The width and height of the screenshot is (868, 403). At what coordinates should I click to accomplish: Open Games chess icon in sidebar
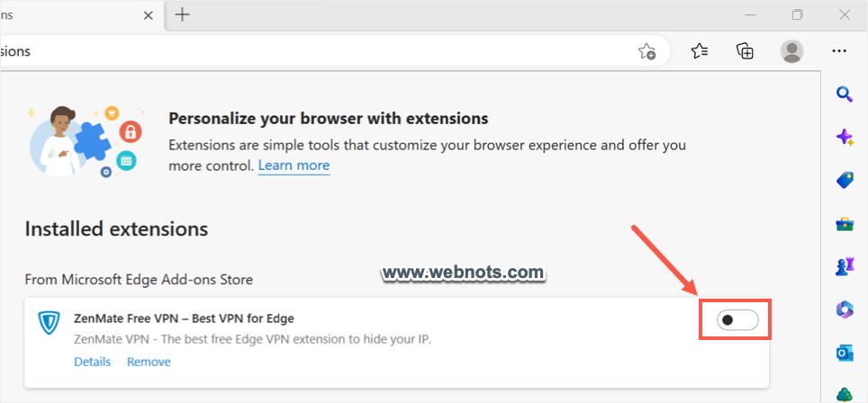point(845,266)
